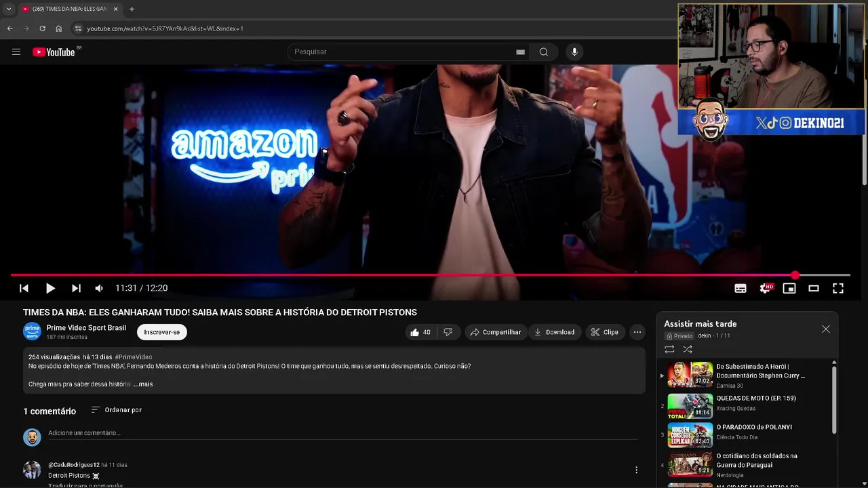Toggle playlist loop
The height and width of the screenshot is (488, 868).
[x=669, y=350]
